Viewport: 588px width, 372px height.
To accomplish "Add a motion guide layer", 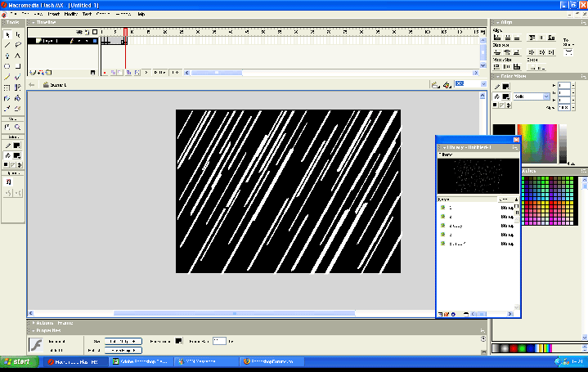I will (41, 73).
